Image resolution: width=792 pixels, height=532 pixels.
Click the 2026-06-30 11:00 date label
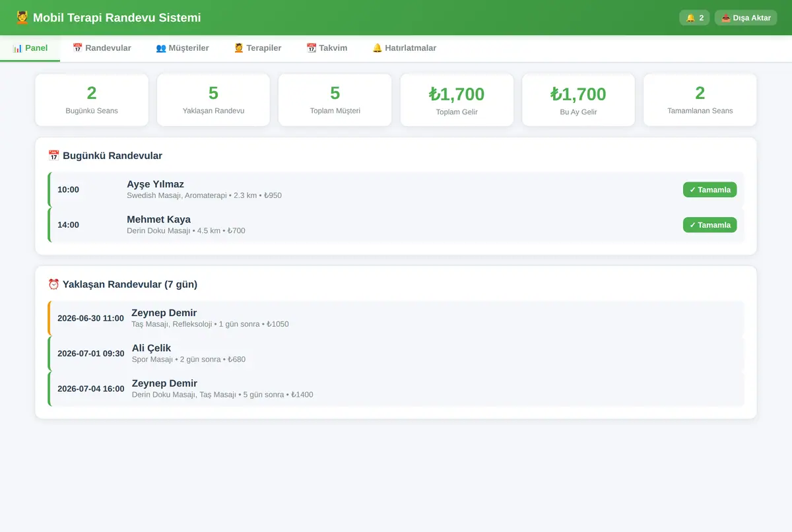click(x=90, y=318)
